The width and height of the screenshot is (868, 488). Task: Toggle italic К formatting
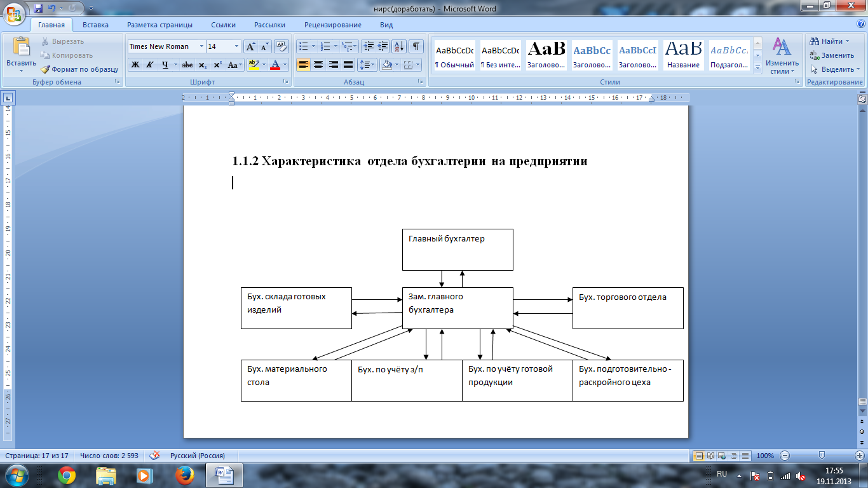pyautogui.click(x=150, y=65)
